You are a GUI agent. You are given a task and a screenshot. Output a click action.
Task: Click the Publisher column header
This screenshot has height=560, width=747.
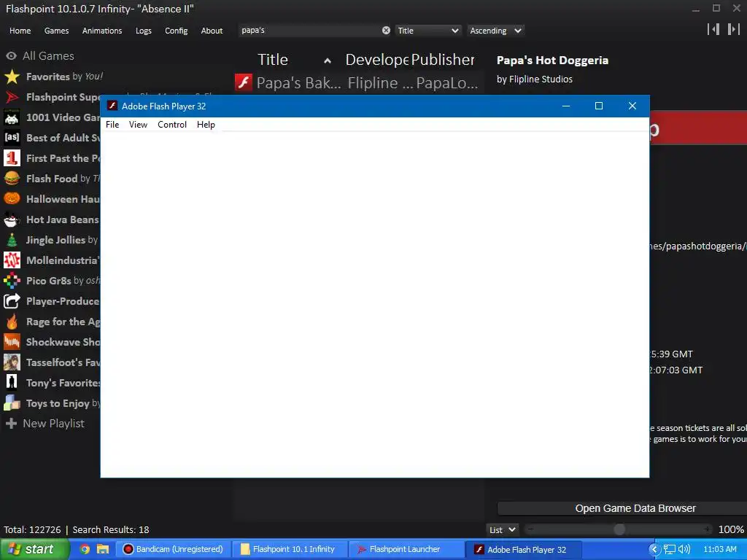[443, 60]
